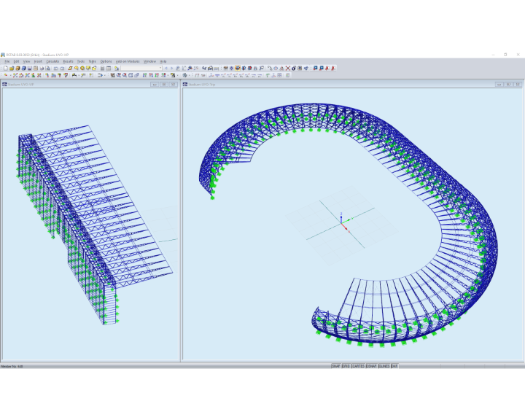
Task: Click the Open file folder icon
Action: (12, 68)
